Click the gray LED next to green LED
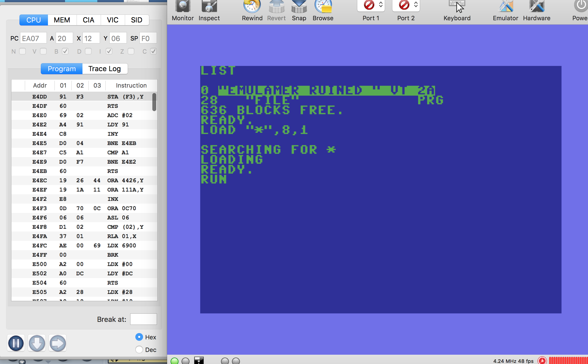This screenshot has height=364, width=588. tap(185, 361)
